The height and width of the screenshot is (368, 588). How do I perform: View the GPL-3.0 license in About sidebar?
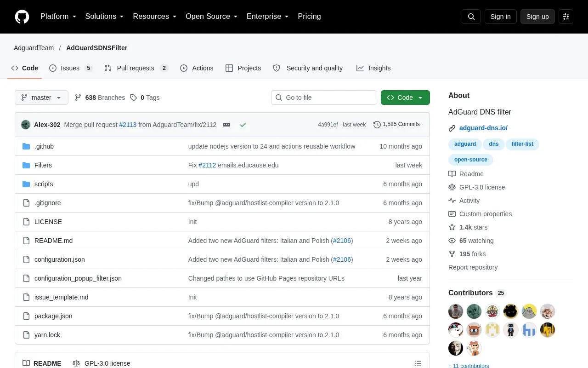477,187
